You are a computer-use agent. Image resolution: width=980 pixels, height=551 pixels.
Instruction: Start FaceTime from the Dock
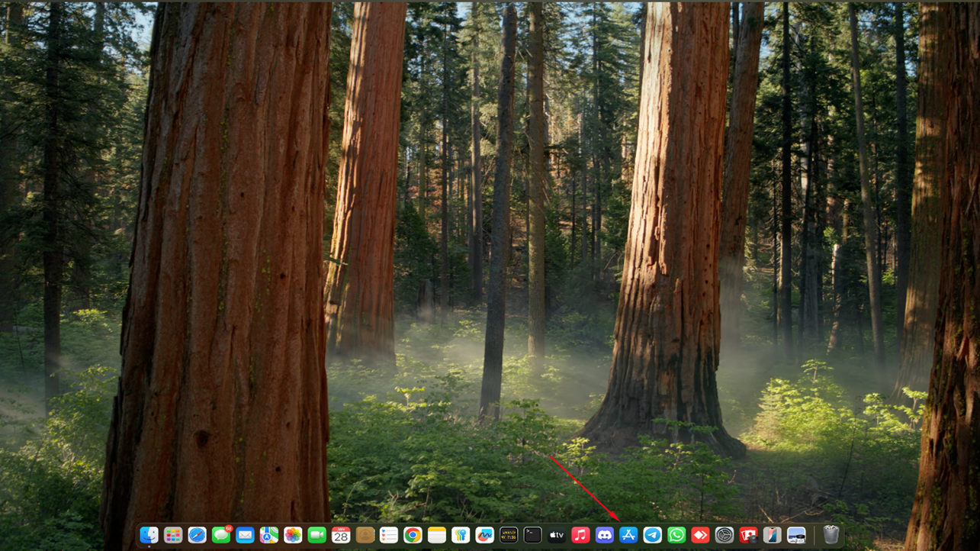(x=316, y=535)
